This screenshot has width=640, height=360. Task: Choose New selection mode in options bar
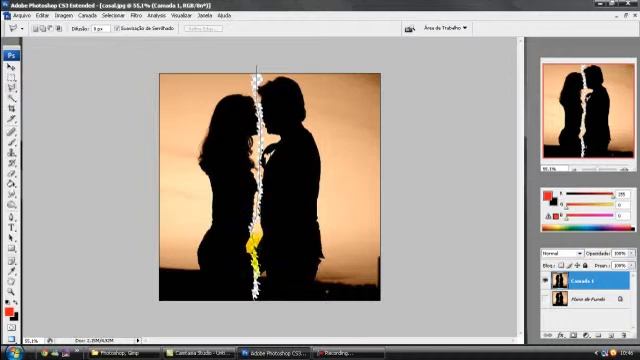[x=36, y=29]
